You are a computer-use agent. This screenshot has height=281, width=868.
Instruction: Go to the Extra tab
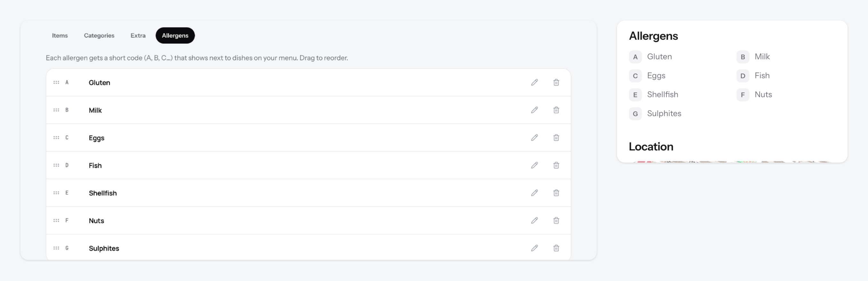coord(138,36)
